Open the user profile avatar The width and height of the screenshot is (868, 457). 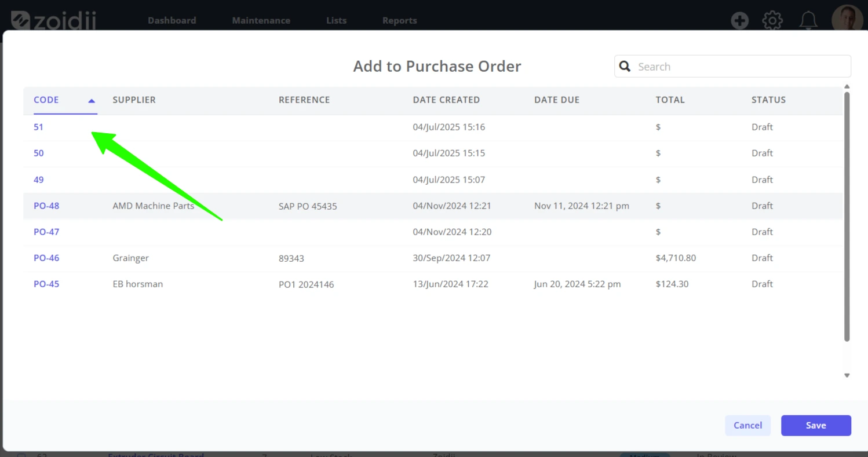pyautogui.click(x=847, y=19)
